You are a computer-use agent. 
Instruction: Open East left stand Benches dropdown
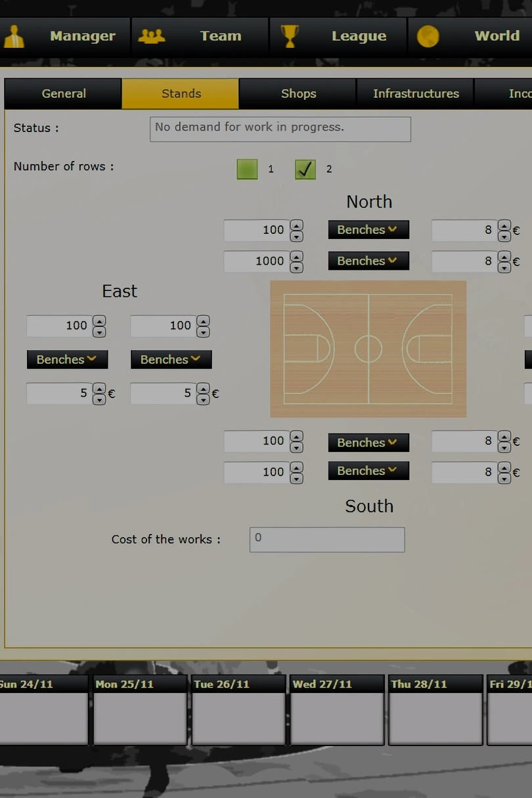tap(67, 359)
